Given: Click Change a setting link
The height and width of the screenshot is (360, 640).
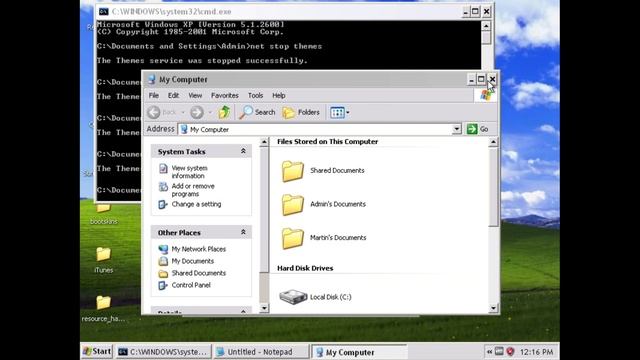Looking at the screenshot, I should [x=196, y=204].
